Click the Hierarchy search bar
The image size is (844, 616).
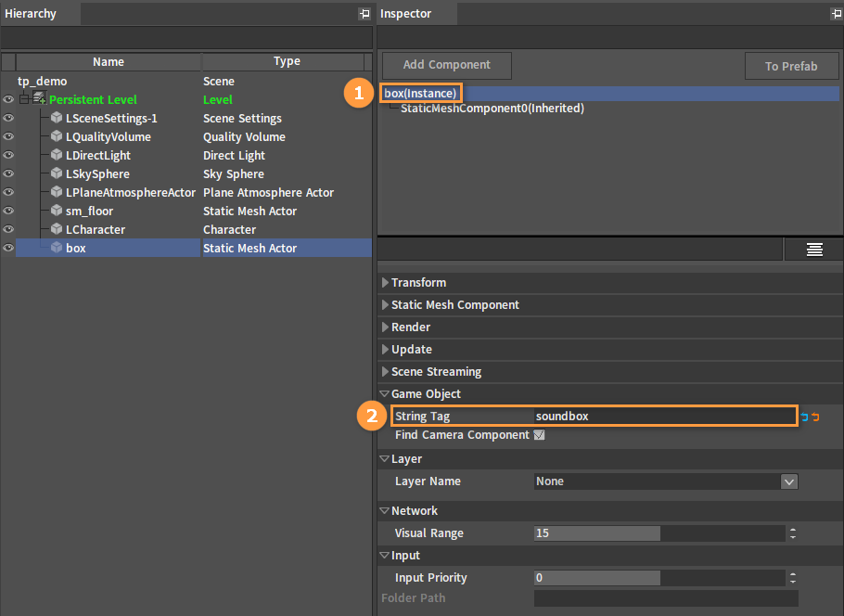click(x=186, y=38)
